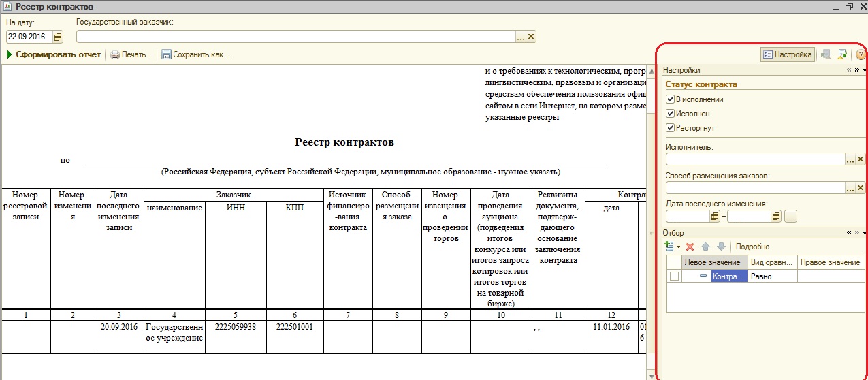Clear the Способ размещения заказов field

(861, 188)
